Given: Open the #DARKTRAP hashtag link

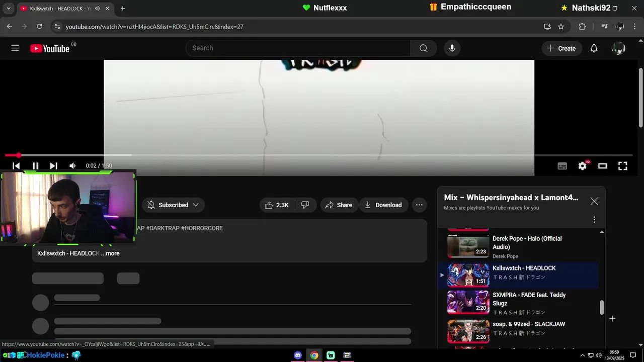Looking at the screenshot, I should tap(163, 228).
